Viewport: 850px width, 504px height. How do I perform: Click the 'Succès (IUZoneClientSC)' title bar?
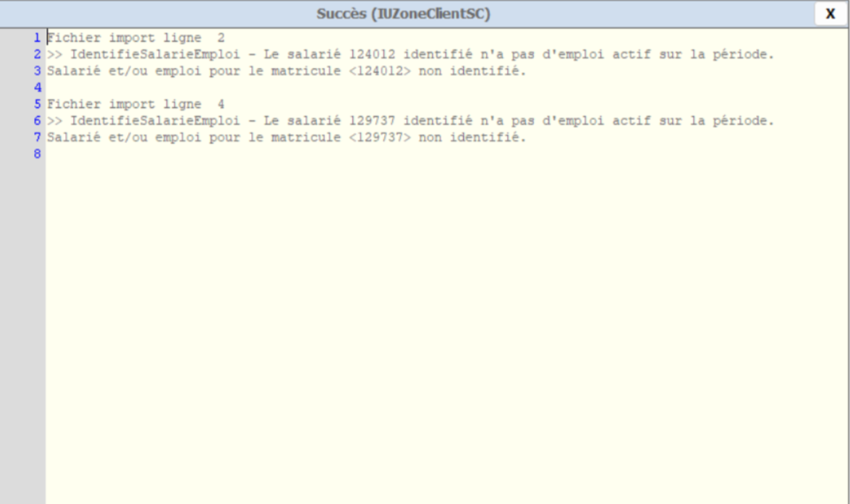pos(404,14)
